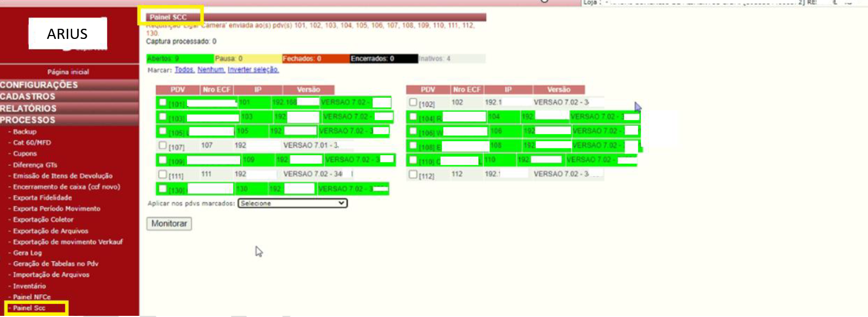Viewport: 868px width, 317px height.
Task: Open Painel Scc in the sidebar
Action: pyautogui.click(x=29, y=308)
